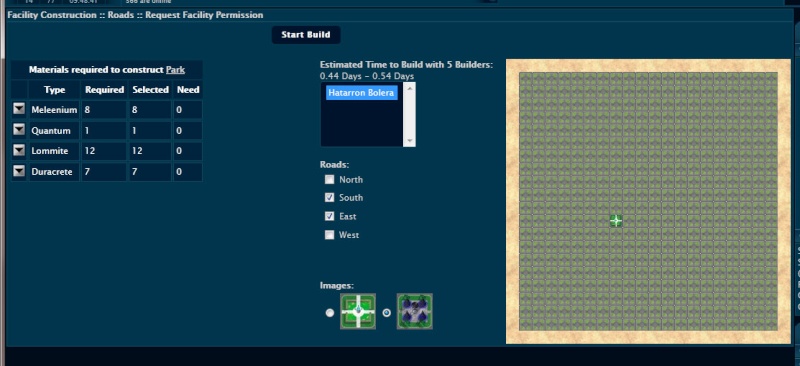Click scroll down arrow in builders list

(409, 141)
